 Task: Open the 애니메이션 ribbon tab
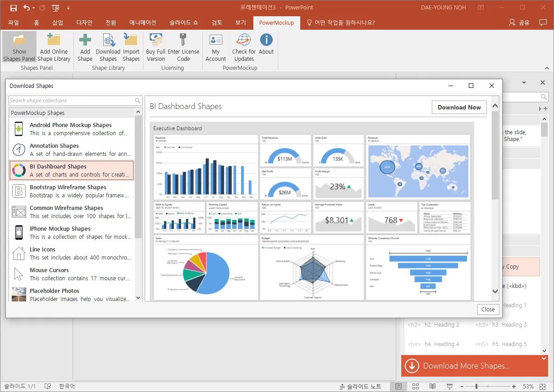pos(142,23)
